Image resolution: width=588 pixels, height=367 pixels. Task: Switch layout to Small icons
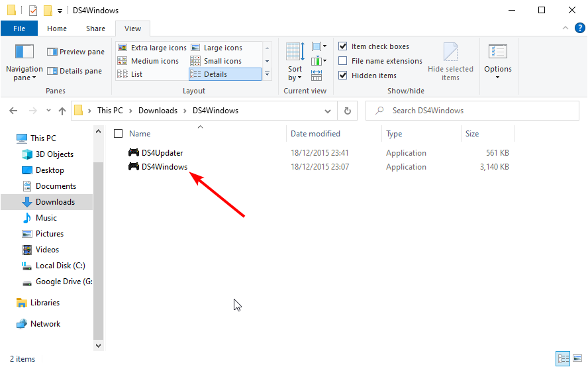click(x=217, y=61)
